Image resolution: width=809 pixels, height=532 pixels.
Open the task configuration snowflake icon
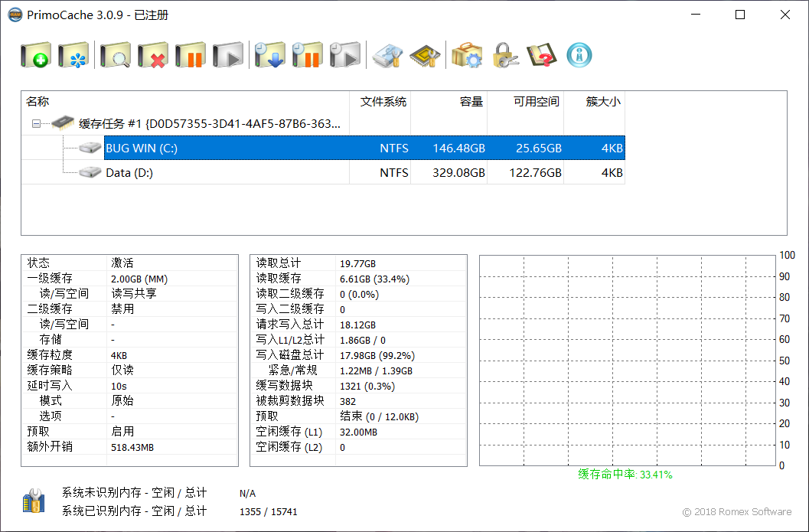[x=74, y=55]
